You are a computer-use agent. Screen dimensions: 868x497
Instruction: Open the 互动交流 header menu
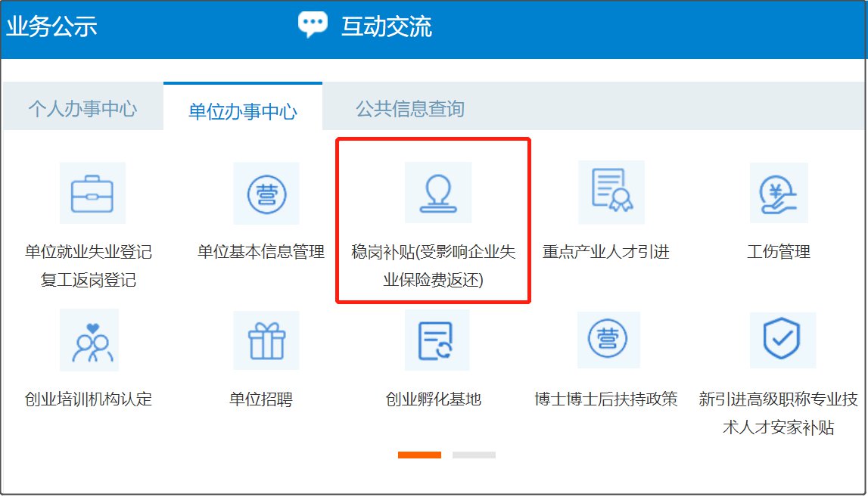387,26
